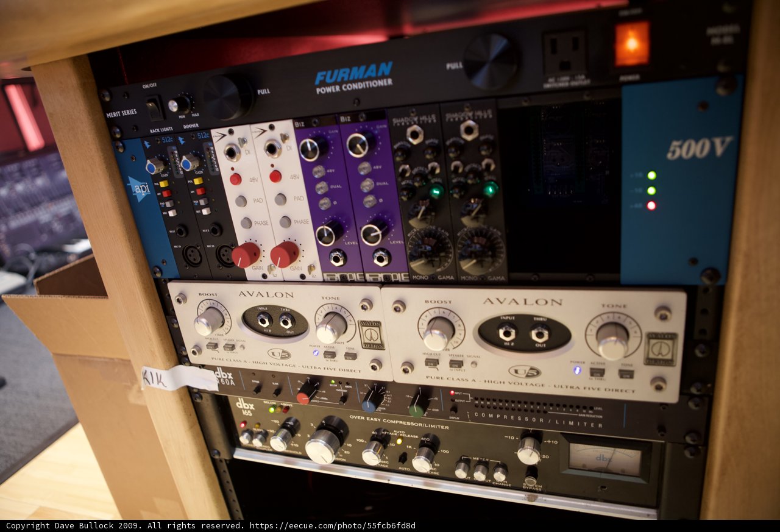
Task: Push the yellow POL button on left 512c
Action: [x=163, y=183]
